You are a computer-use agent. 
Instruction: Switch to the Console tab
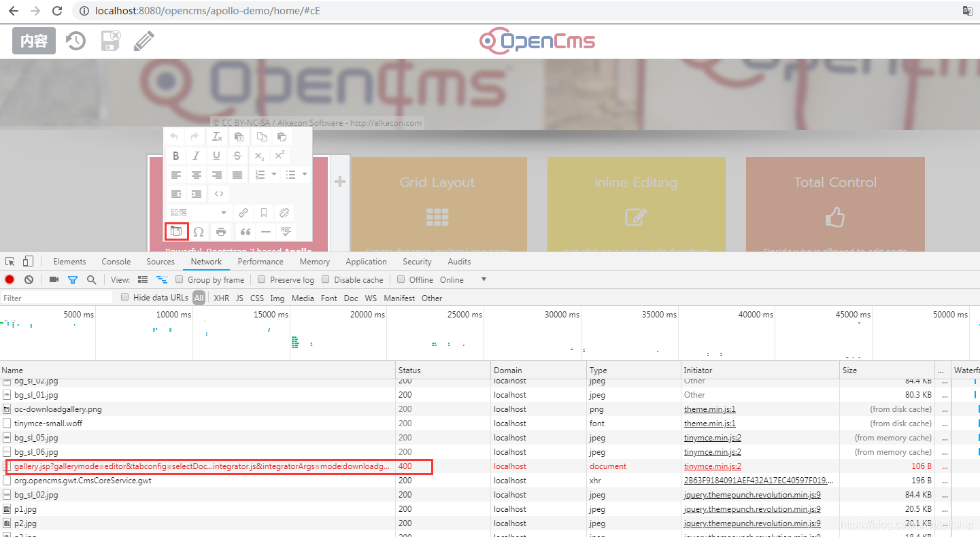pyautogui.click(x=116, y=261)
